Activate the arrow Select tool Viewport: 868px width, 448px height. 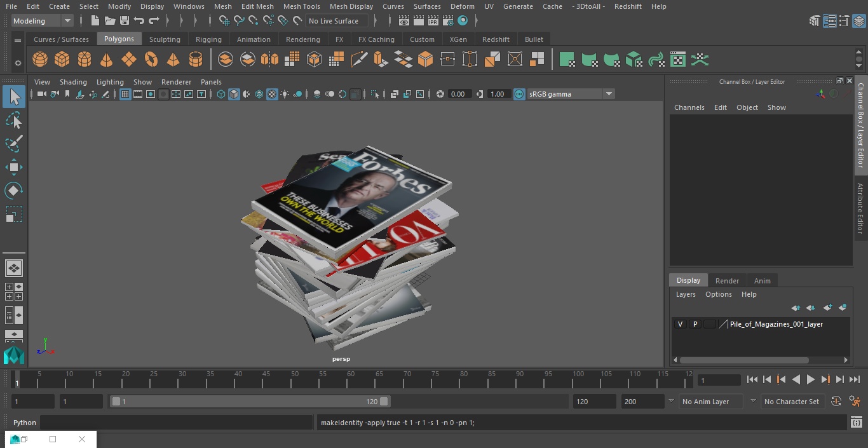tap(14, 97)
